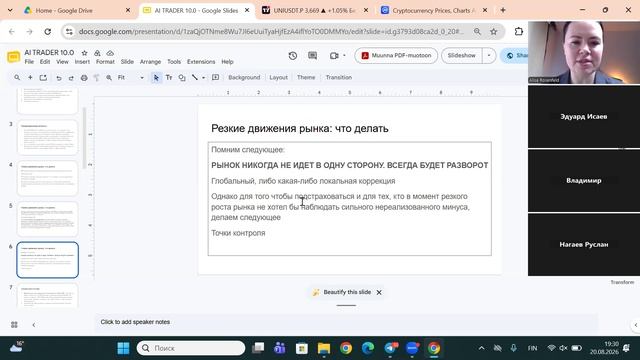Screen dimensions: 640x360
Task: Select slide 5 thumbnail
Action: click(x=47, y=219)
